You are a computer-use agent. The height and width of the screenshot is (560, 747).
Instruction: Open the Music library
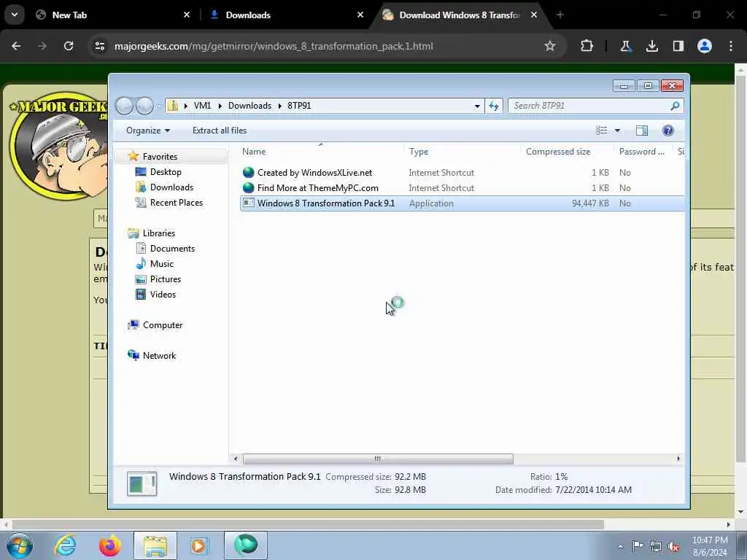161,264
